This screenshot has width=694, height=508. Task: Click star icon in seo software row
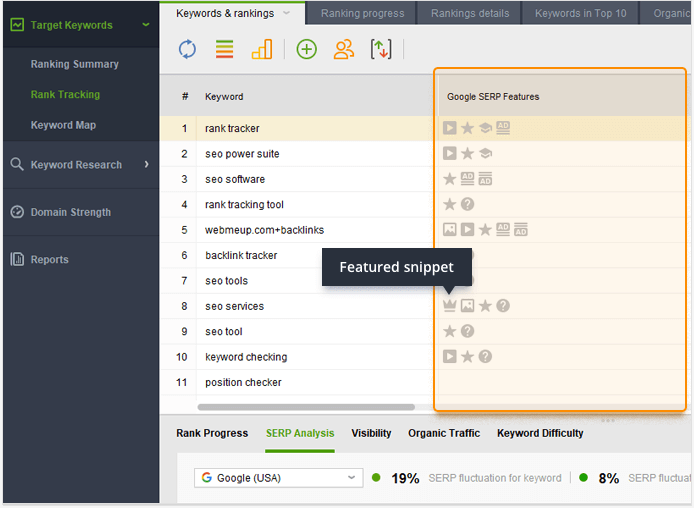pos(450,179)
